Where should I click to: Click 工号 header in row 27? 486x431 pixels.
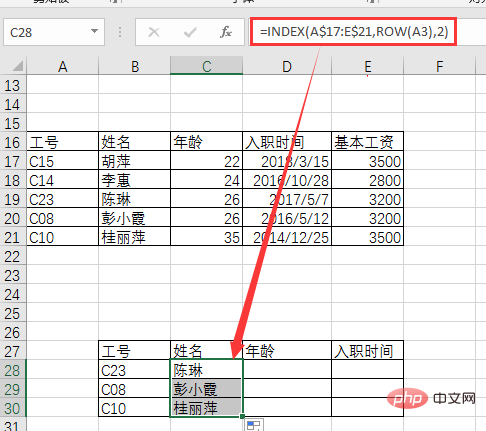[x=135, y=350]
